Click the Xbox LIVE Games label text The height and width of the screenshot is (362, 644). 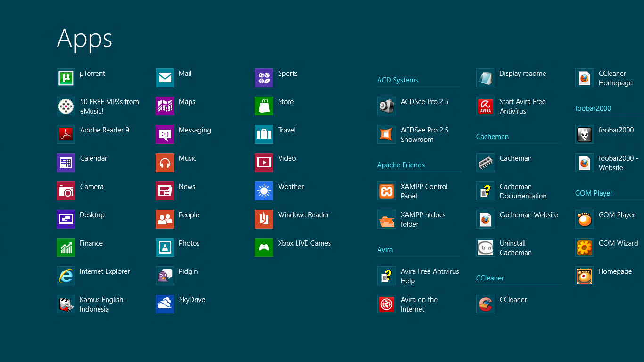coord(305,243)
